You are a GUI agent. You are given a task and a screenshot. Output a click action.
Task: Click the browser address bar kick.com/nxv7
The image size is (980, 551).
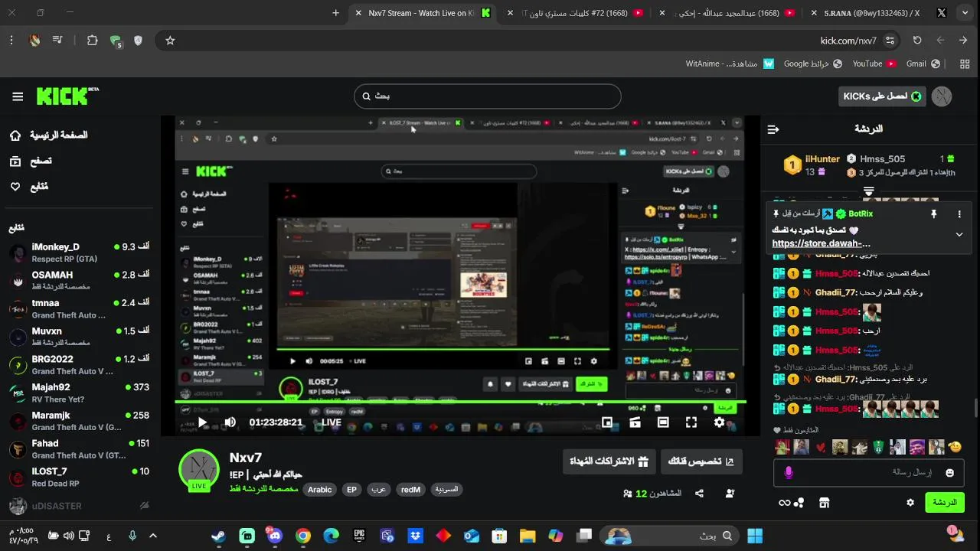(848, 41)
